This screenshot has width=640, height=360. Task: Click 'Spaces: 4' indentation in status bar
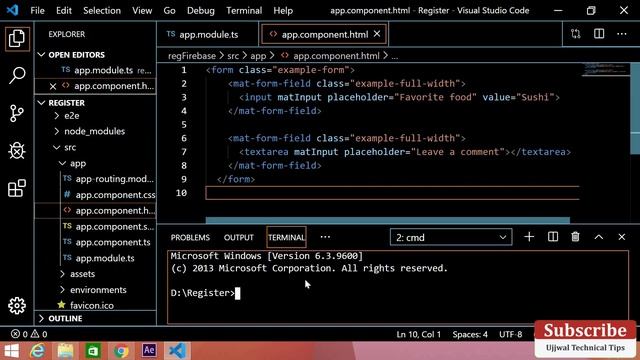pyautogui.click(x=470, y=334)
